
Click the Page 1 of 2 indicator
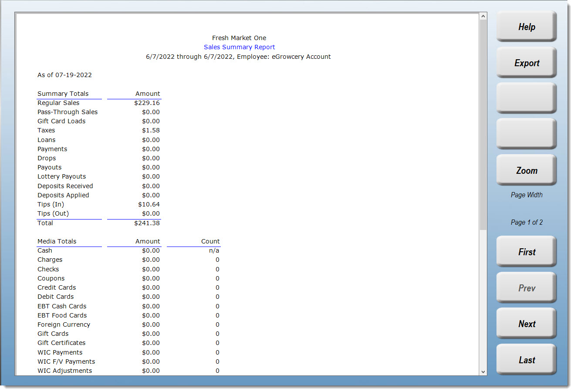pyautogui.click(x=527, y=222)
